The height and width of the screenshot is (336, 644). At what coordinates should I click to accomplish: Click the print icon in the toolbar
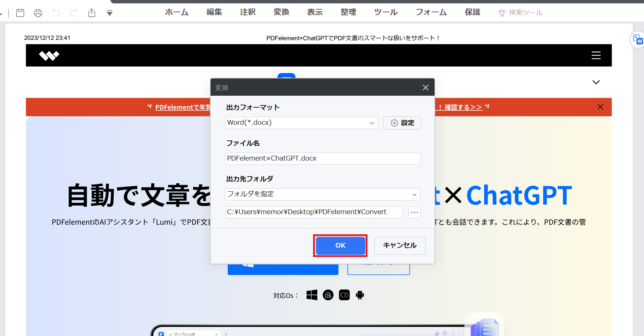[x=38, y=13]
